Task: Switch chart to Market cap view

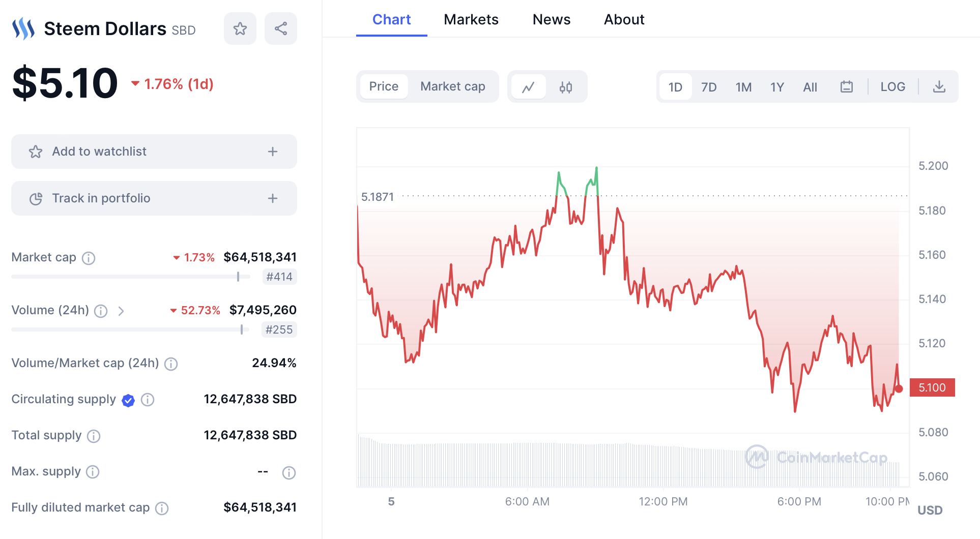Action: click(453, 86)
